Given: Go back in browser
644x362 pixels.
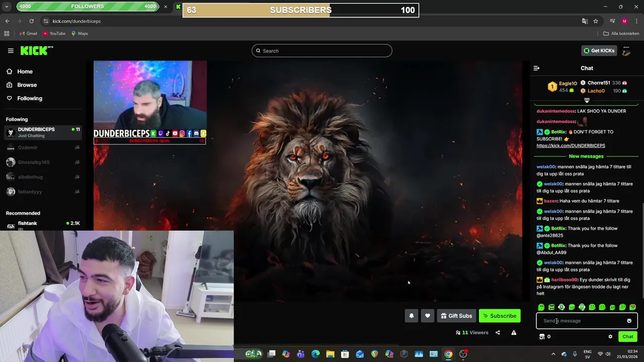Looking at the screenshot, I should pyautogui.click(x=7, y=21).
